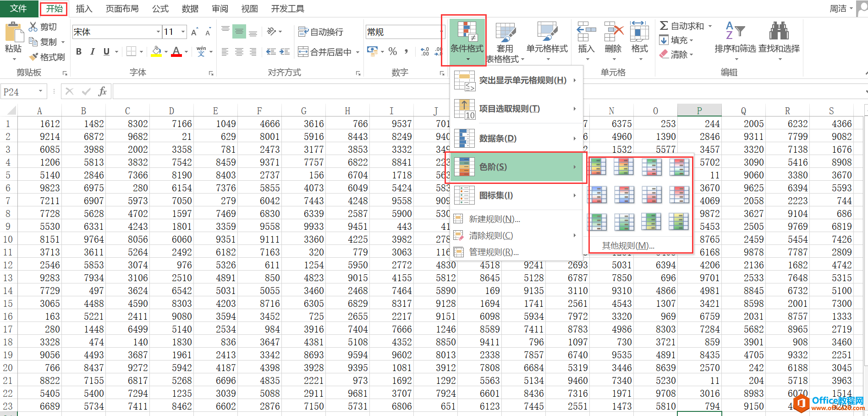Screen dimensions: 868x416
Task: Toggle align text left
Action: pos(225,52)
